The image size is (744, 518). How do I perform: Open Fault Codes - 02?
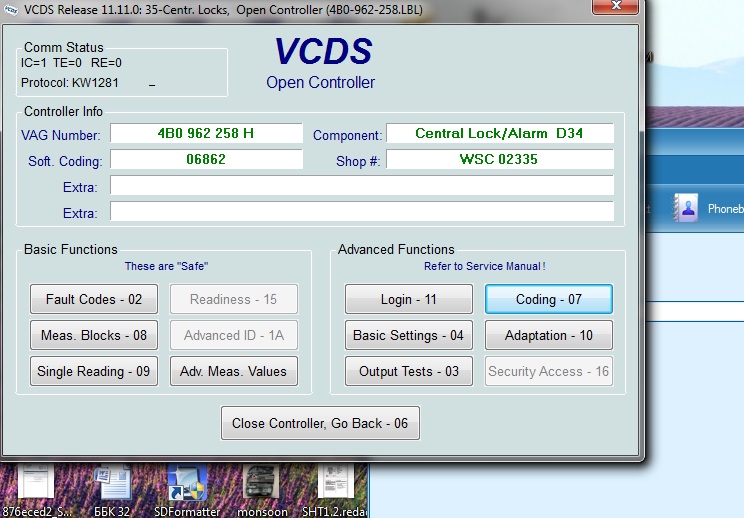click(94, 299)
